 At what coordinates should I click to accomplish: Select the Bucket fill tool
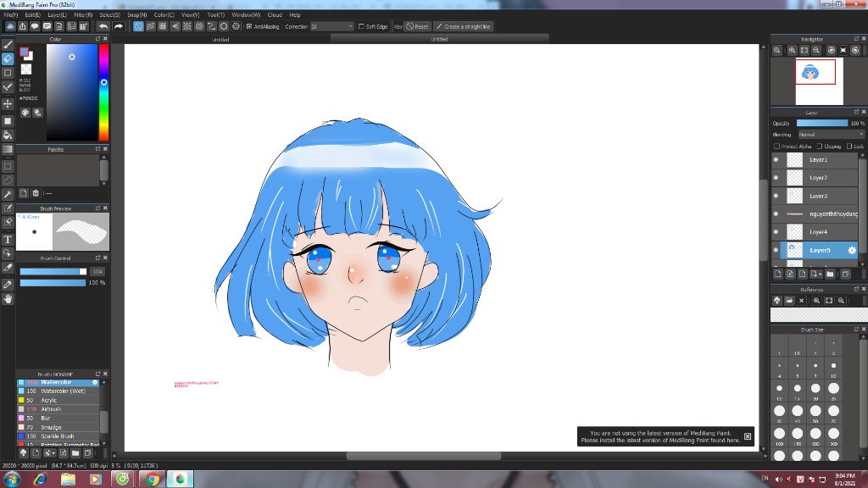8,135
